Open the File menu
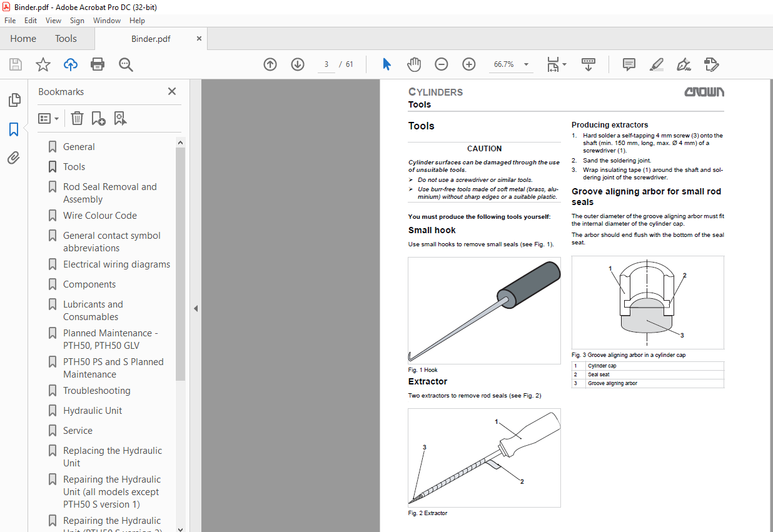The image size is (773, 532). point(11,21)
